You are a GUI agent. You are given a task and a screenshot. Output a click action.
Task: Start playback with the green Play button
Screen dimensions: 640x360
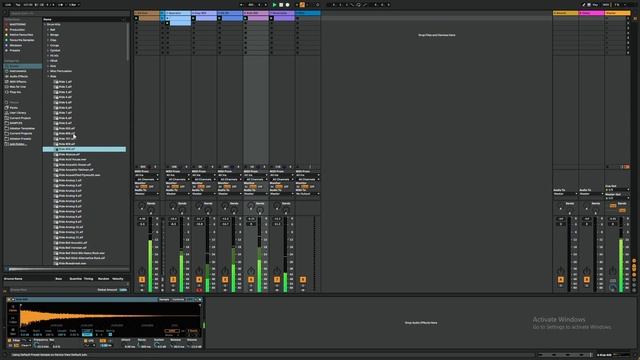tap(274, 5)
